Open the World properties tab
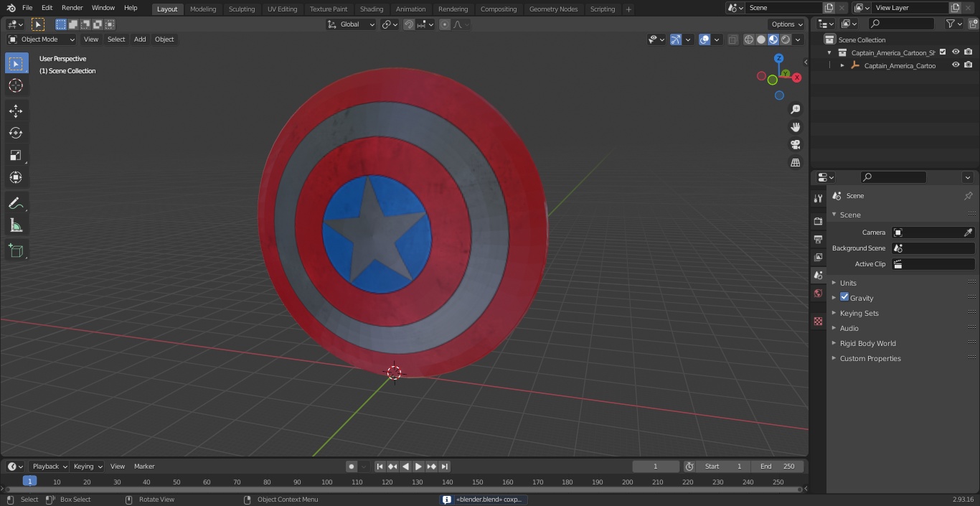The width and height of the screenshot is (980, 506). 818,293
